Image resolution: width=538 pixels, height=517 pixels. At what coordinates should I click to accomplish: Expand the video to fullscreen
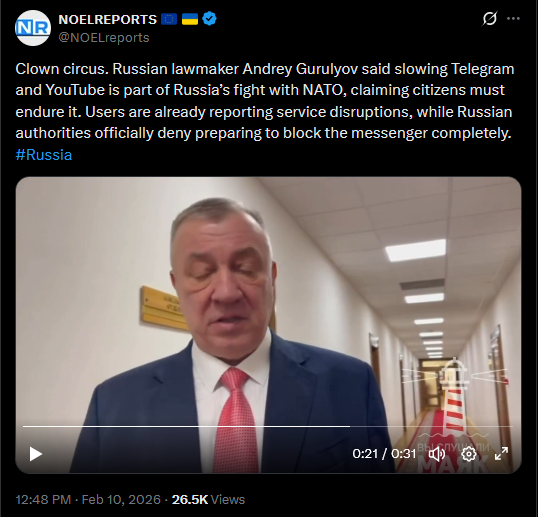(501, 454)
